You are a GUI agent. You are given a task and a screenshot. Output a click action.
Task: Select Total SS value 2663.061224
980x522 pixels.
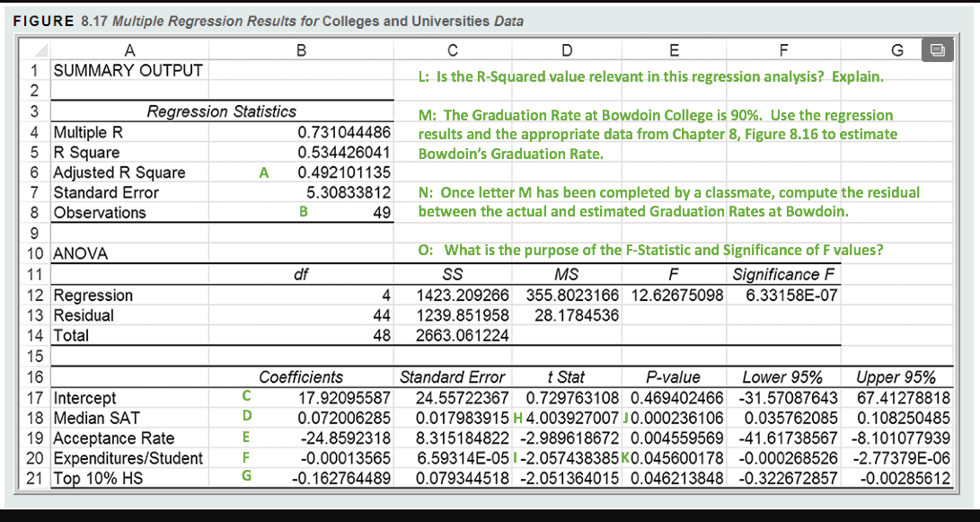[x=463, y=336]
